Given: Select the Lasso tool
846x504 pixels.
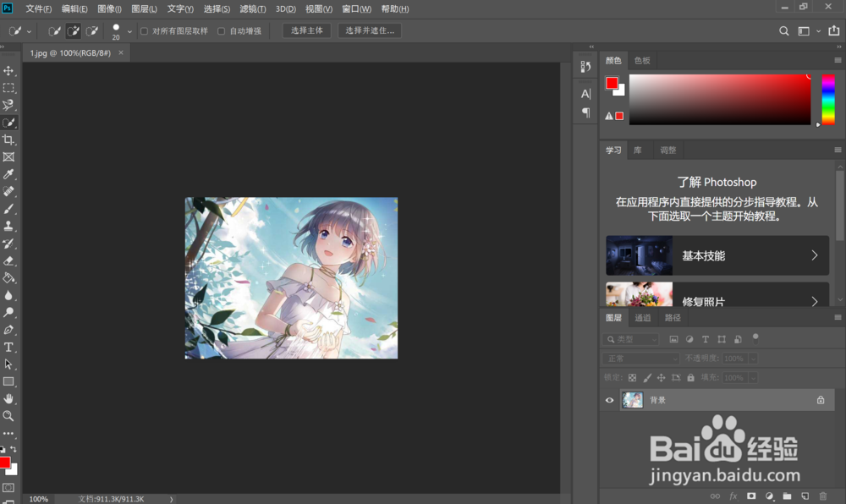Looking at the screenshot, I should click(8, 105).
